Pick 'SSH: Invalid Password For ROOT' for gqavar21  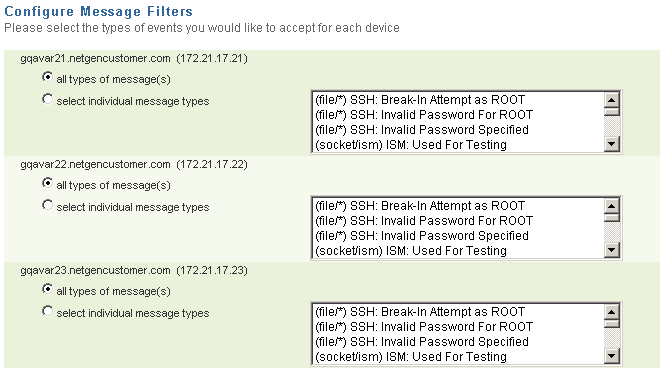[458, 115]
